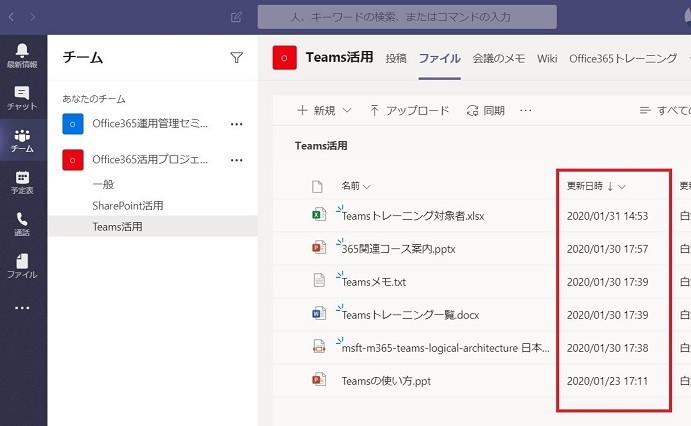Image resolution: width=691 pixels, height=426 pixels.
Task: Switch to the ファイル tab
Action: tap(439, 58)
